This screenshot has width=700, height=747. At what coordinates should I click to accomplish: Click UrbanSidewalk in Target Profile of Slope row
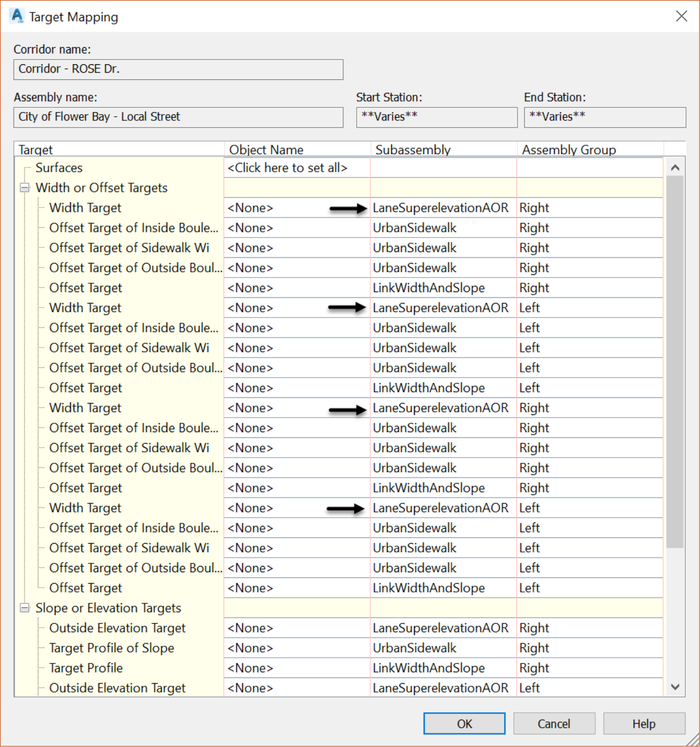tap(414, 648)
